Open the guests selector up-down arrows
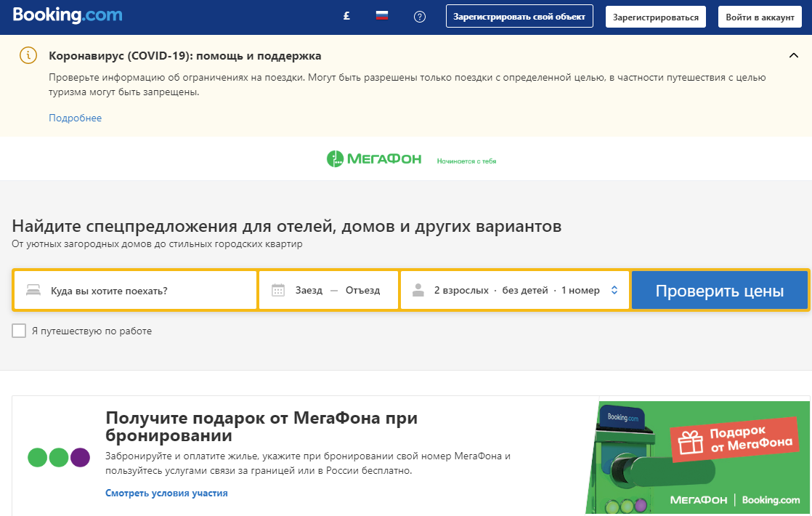 (x=614, y=290)
